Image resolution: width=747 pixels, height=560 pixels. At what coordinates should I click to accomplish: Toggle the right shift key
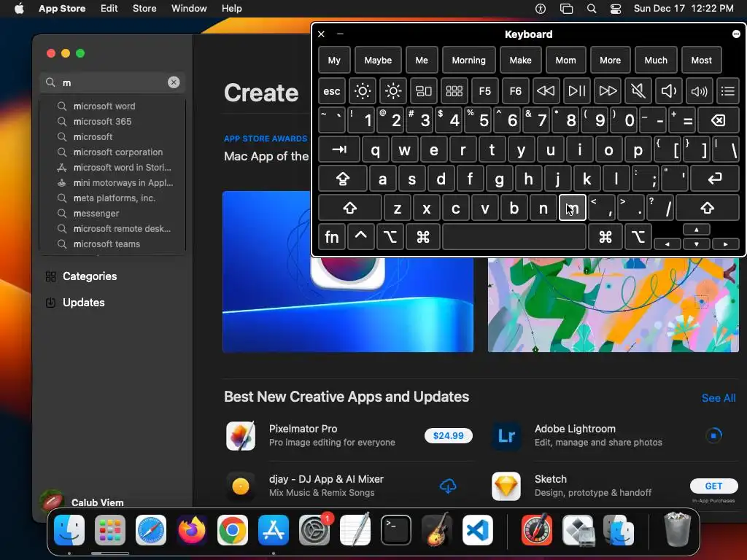(x=708, y=208)
